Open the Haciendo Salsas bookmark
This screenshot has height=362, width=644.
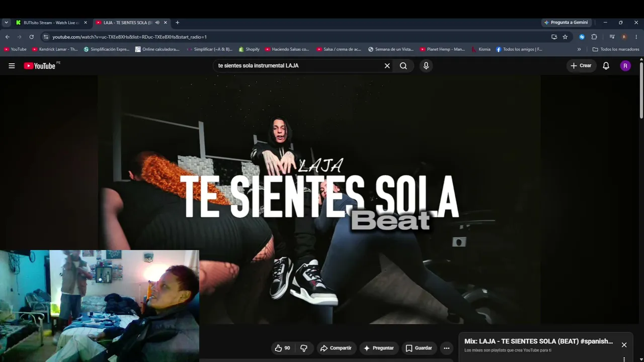287,49
